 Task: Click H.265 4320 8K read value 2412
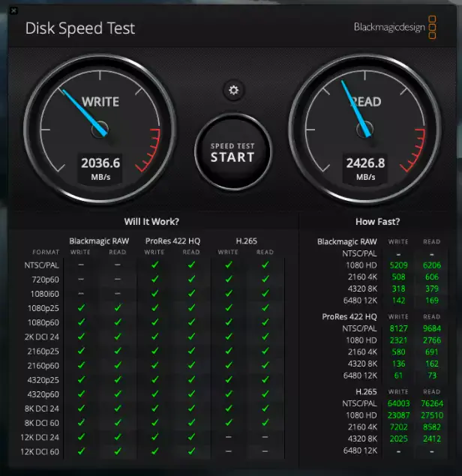432,439
